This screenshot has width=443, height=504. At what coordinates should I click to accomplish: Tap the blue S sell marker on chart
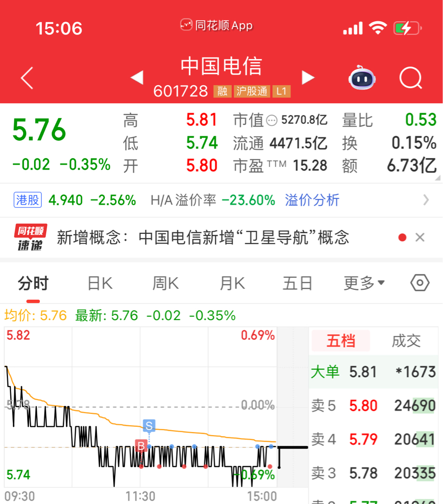point(149,426)
